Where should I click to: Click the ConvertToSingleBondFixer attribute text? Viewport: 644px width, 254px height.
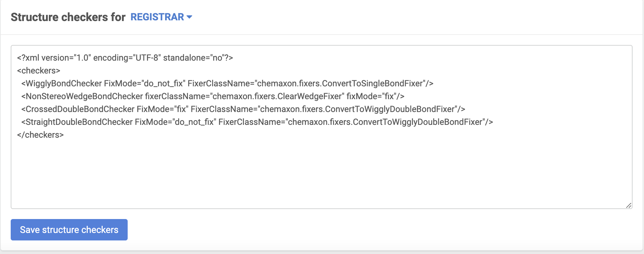click(371, 83)
